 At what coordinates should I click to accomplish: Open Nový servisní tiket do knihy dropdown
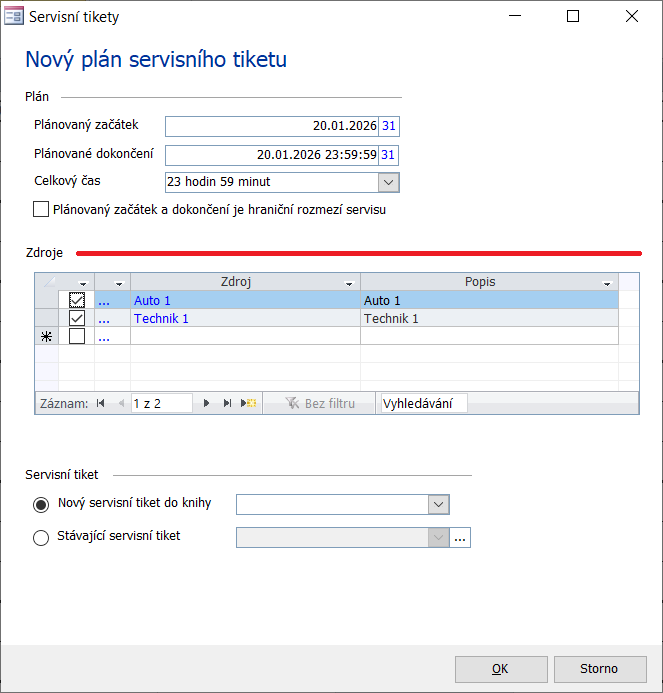coord(438,504)
